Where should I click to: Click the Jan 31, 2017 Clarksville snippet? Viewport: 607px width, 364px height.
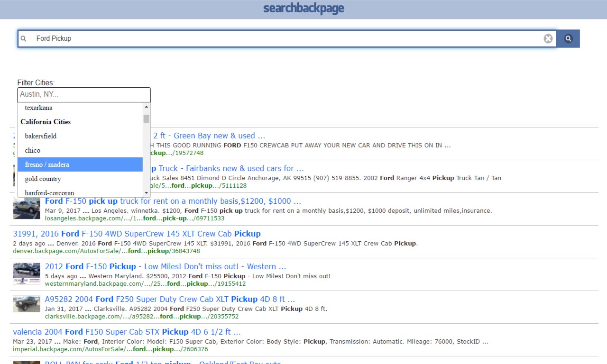click(186, 309)
